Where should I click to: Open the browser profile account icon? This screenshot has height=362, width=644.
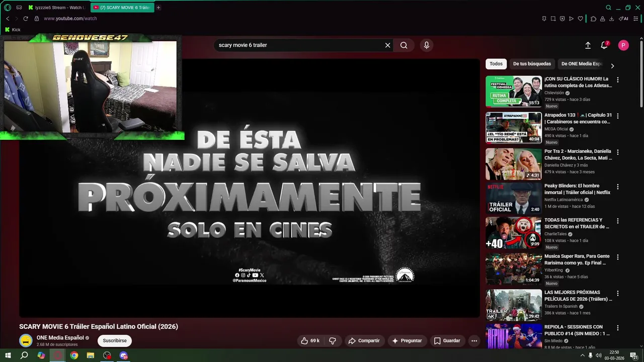pos(602,19)
